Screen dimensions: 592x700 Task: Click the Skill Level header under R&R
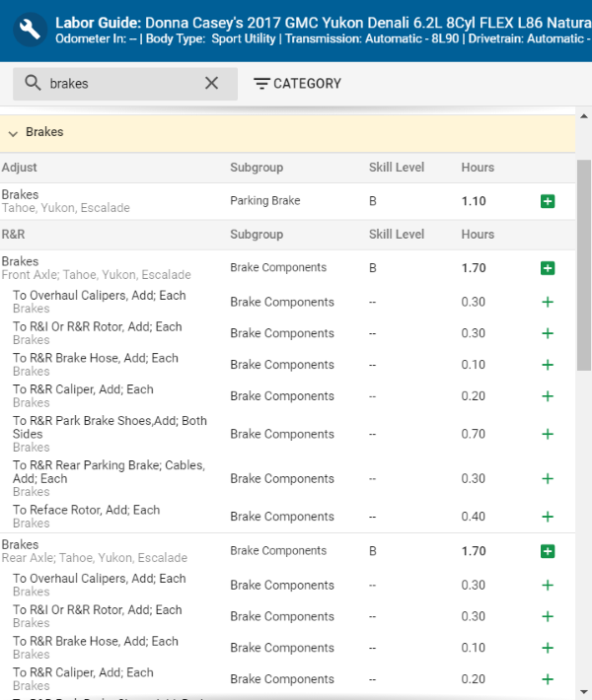[397, 235]
